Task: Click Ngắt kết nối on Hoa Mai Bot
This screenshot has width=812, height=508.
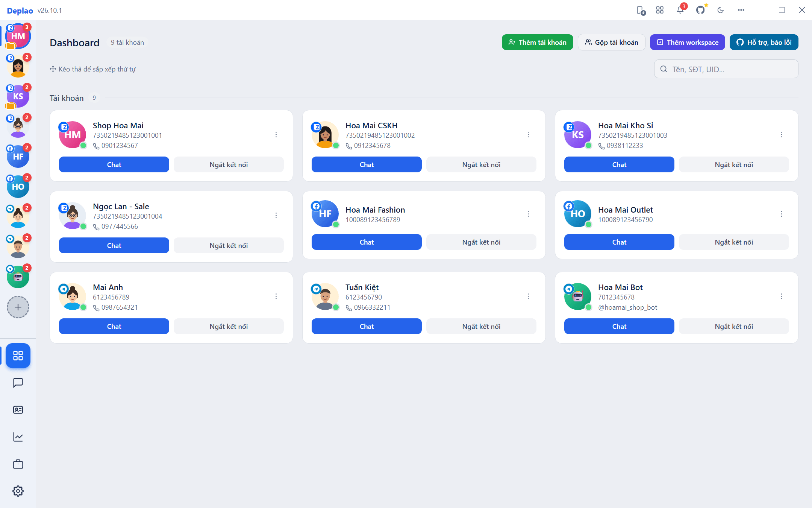Action: (x=734, y=326)
